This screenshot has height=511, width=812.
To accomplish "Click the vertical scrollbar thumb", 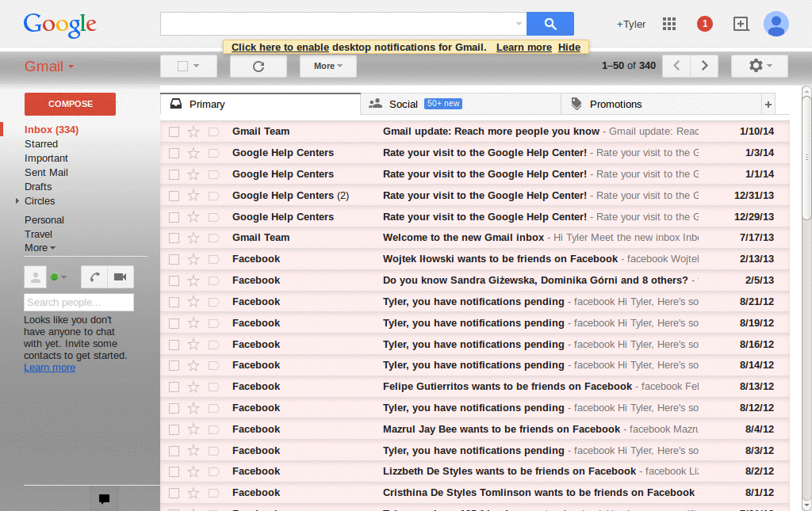I will (806, 158).
